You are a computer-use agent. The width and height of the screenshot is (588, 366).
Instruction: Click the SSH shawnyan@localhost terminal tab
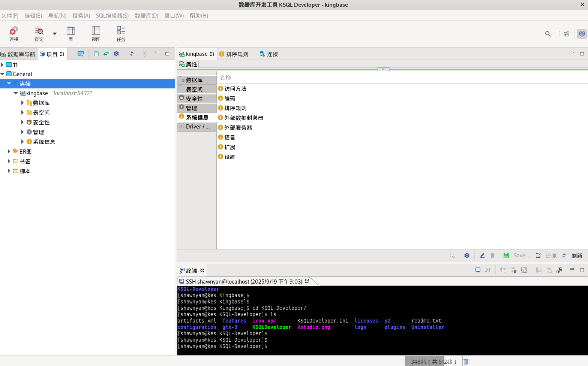[x=244, y=281]
